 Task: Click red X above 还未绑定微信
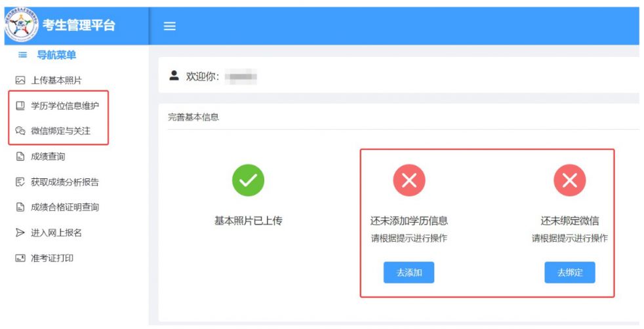click(x=570, y=180)
